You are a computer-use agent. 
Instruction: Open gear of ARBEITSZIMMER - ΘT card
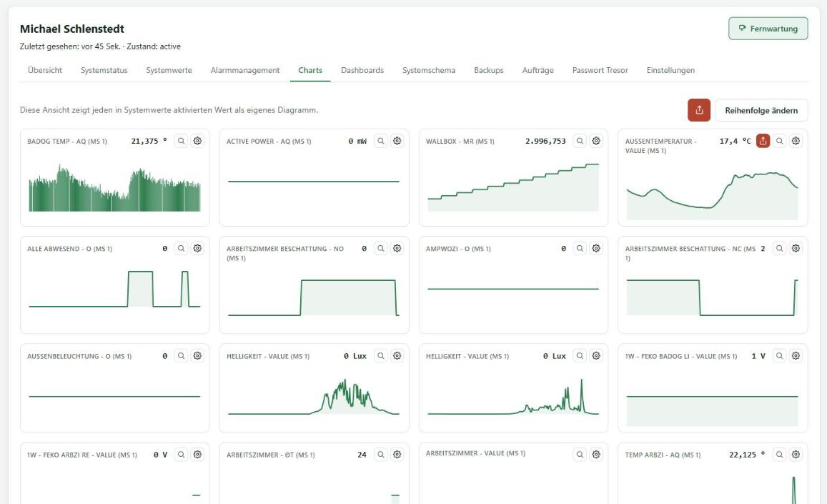point(397,455)
